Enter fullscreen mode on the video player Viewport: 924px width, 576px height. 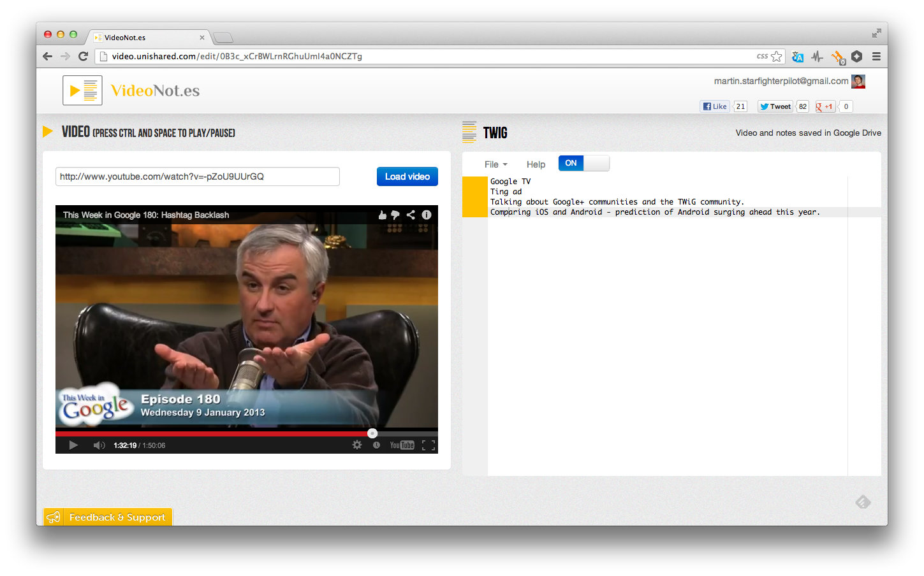click(x=428, y=445)
